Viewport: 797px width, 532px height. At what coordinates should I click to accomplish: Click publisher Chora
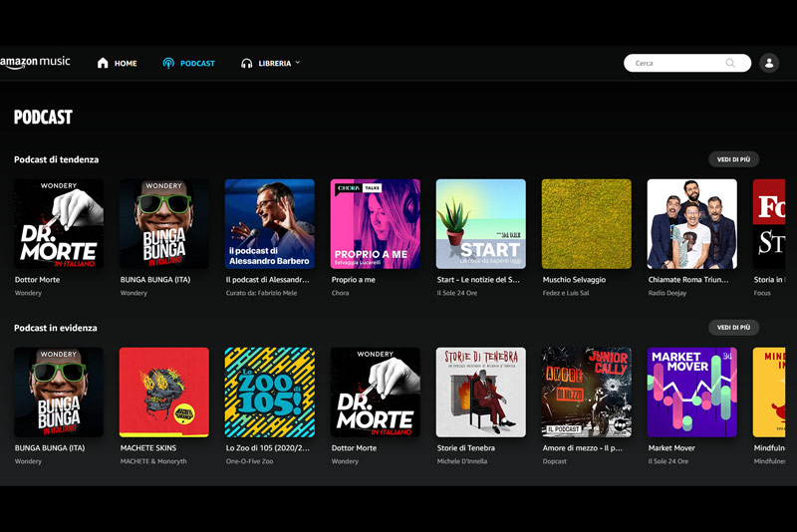(340, 293)
